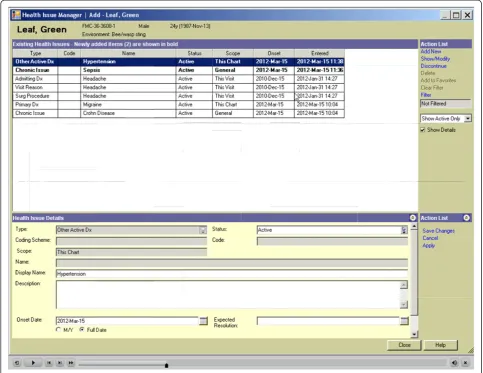Click the Onset Date field 2012-Mar-15

pos(127,321)
